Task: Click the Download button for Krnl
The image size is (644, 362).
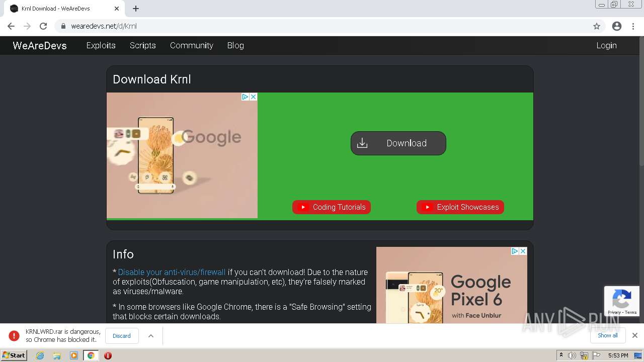Action: point(398,143)
